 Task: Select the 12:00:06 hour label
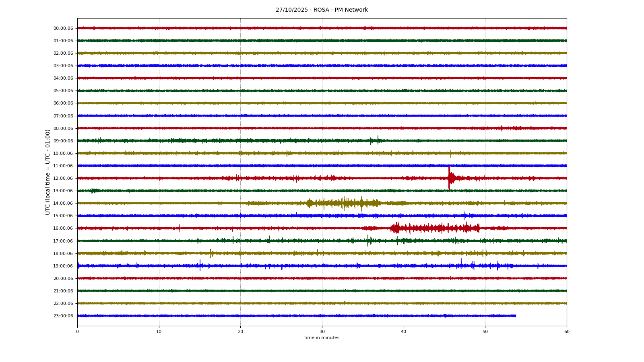click(x=63, y=179)
